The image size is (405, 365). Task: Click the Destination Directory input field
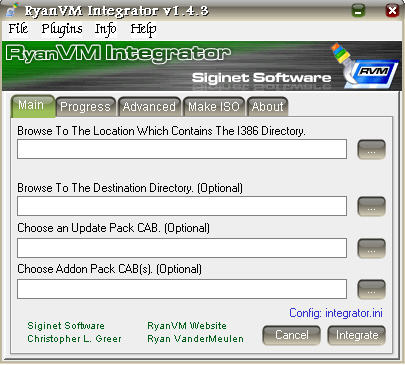point(182,206)
